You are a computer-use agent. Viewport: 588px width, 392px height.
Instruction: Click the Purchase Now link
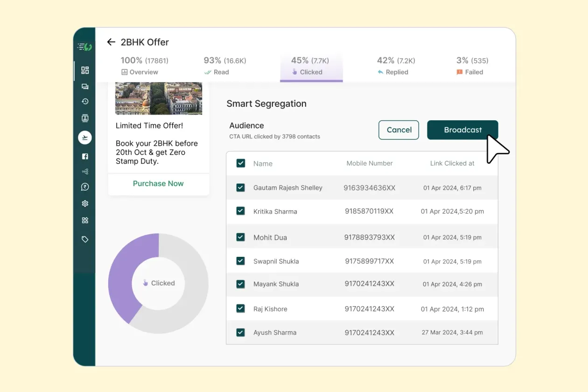click(158, 184)
